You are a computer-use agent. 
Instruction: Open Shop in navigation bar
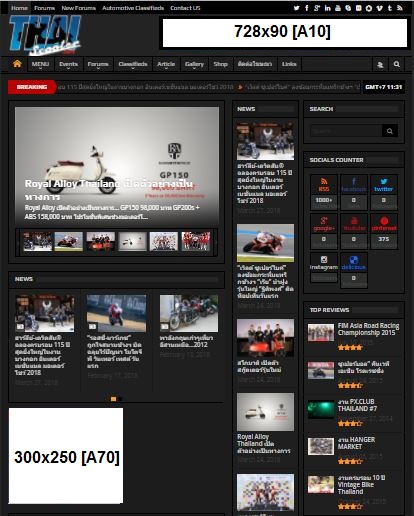tap(220, 64)
